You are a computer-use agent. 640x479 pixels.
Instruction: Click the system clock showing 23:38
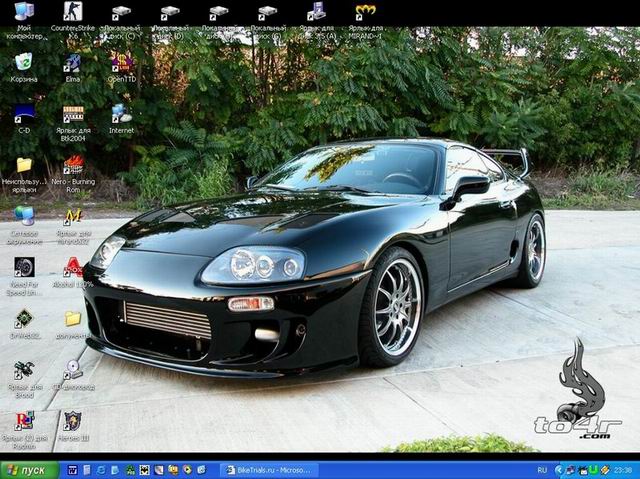coord(621,469)
